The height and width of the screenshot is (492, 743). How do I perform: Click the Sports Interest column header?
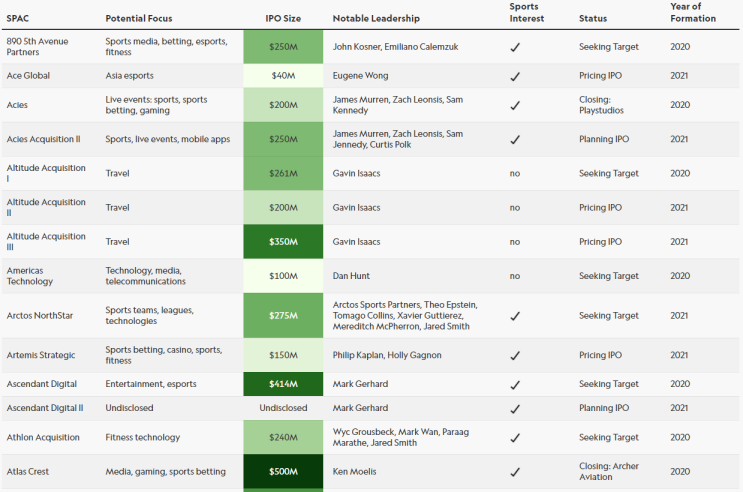point(526,13)
